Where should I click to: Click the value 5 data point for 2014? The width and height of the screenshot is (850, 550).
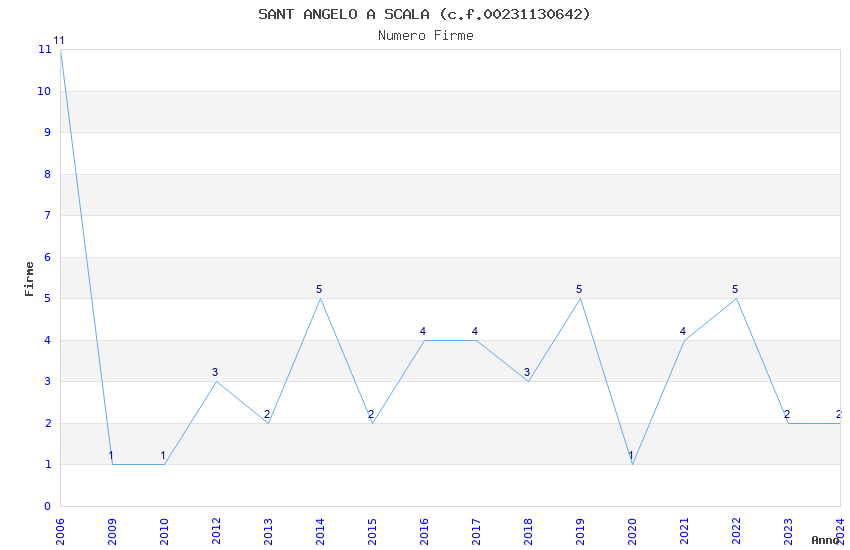[x=320, y=299]
